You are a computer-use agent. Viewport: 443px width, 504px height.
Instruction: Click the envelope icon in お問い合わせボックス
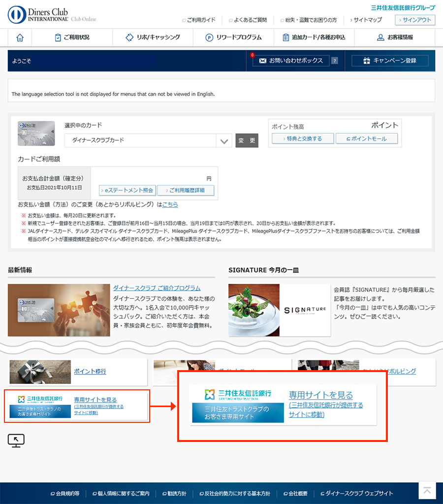pyautogui.click(x=263, y=61)
